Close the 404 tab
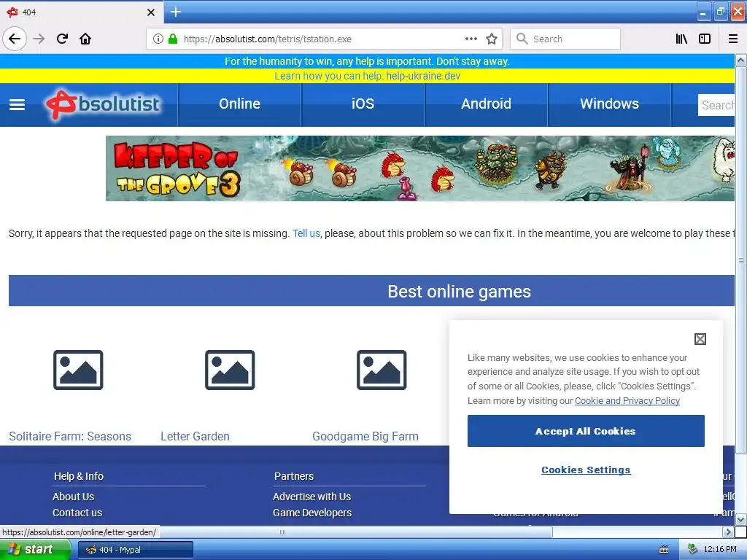747x560 pixels. [x=151, y=12]
